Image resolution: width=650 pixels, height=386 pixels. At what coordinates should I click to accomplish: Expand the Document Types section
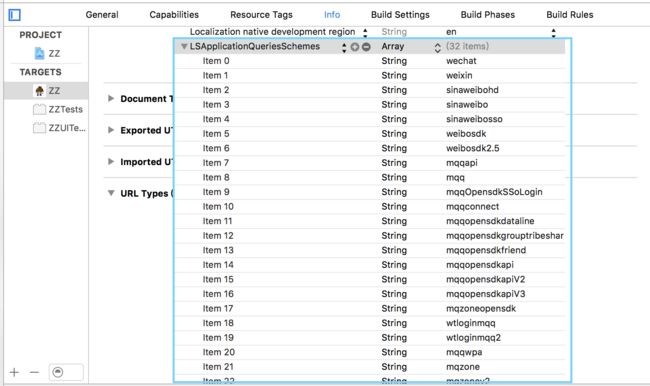(x=111, y=99)
